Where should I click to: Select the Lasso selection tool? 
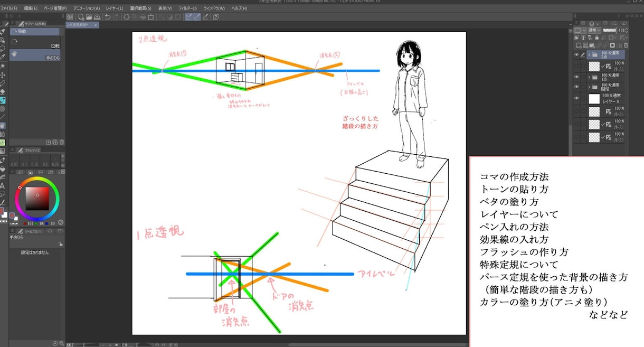point(3,48)
